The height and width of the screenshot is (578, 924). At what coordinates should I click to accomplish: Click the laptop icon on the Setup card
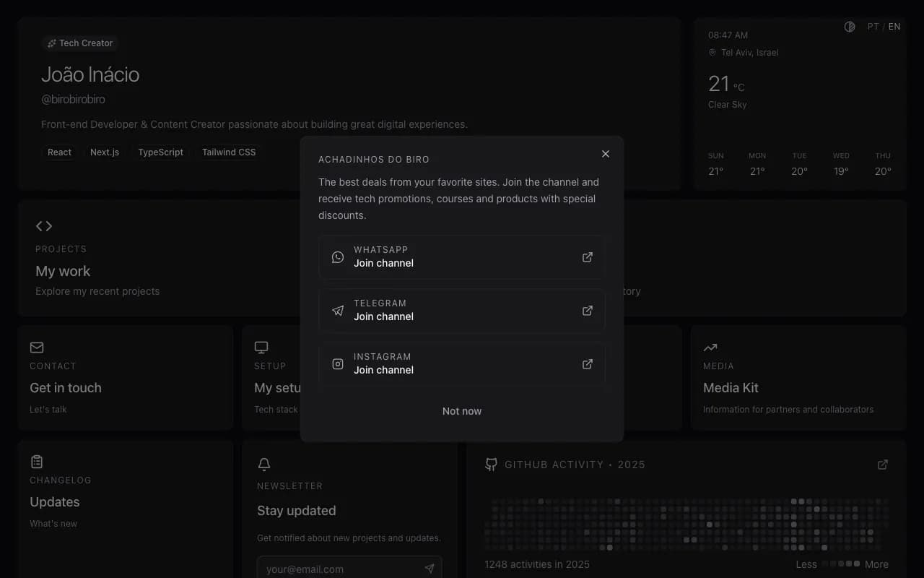pyautogui.click(x=260, y=348)
